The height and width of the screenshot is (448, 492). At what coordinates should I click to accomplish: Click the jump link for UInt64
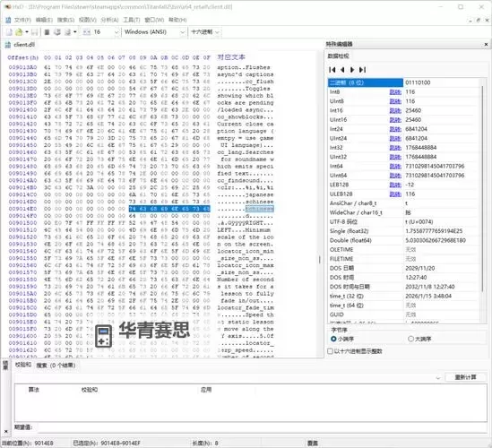pyautogui.click(x=395, y=176)
